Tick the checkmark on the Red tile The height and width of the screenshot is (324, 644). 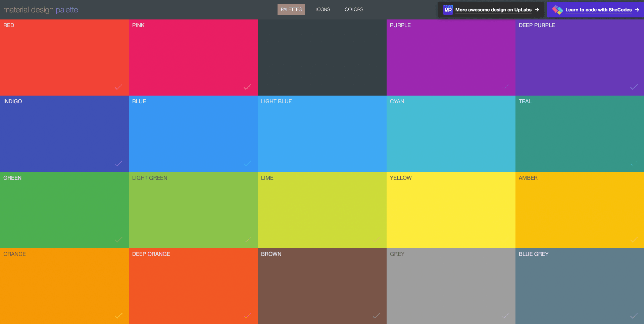[118, 87]
